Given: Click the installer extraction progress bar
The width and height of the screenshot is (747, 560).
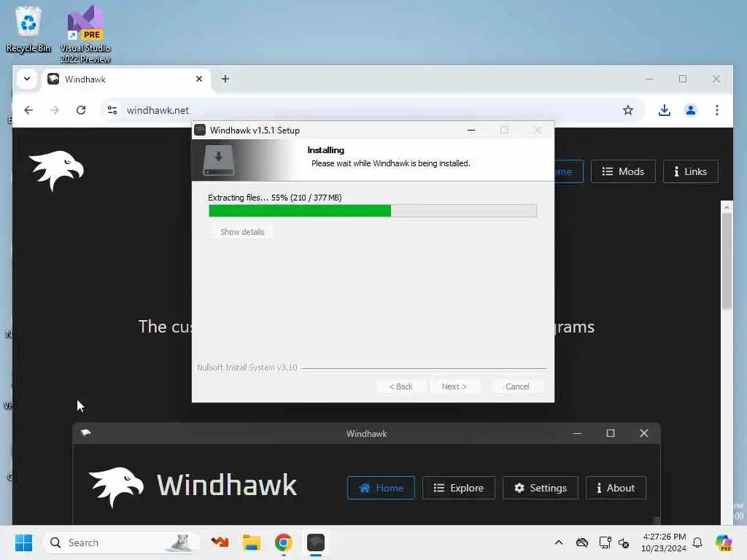Looking at the screenshot, I should coord(373,211).
